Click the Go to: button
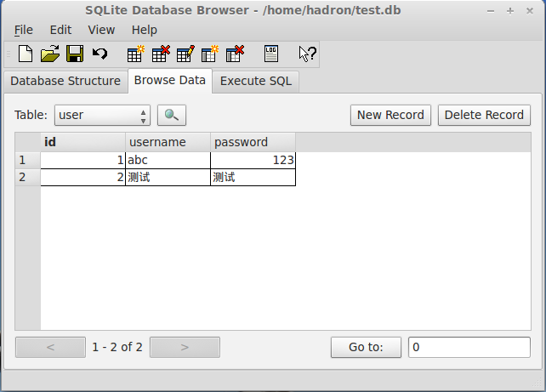Image resolution: width=546 pixels, height=392 pixels. pos(366,347)
